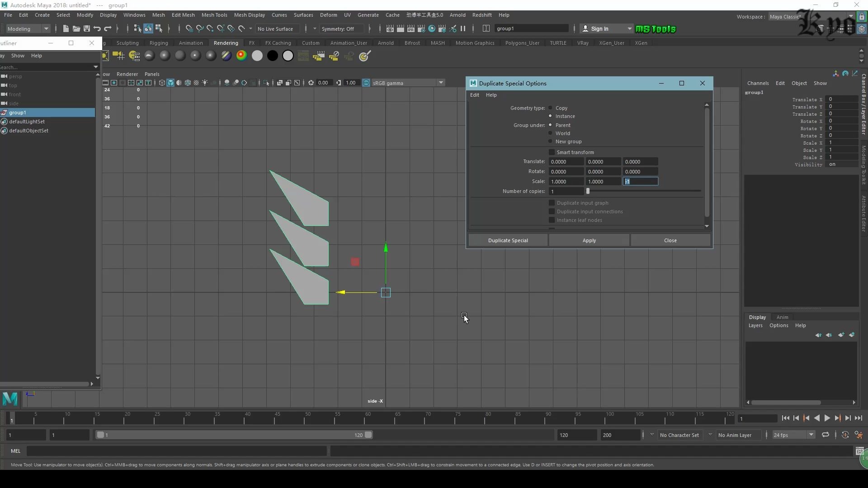This screenshot has height=488, width=868.
Task: Click the black surface shader shelf icon
Action: coord(273,56)
